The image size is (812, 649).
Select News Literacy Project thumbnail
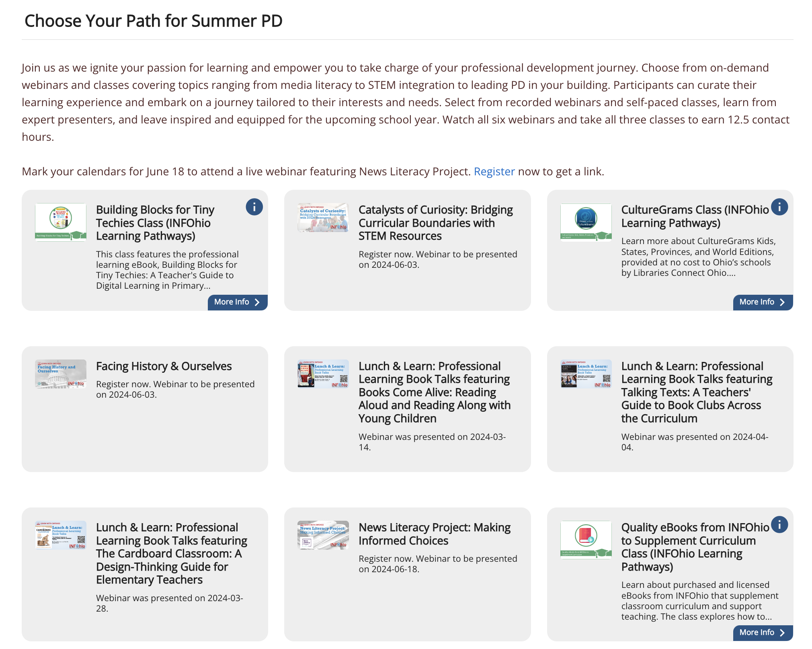click(x=323, y=535)
